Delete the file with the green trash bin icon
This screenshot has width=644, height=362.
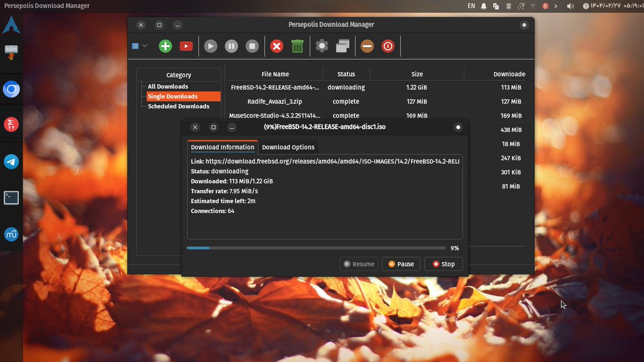[297, 46]
